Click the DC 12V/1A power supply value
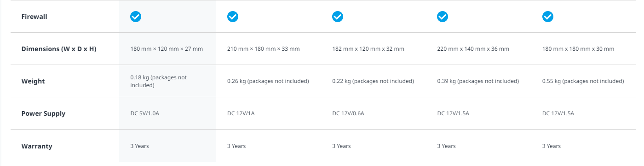 tap(241, 113)
